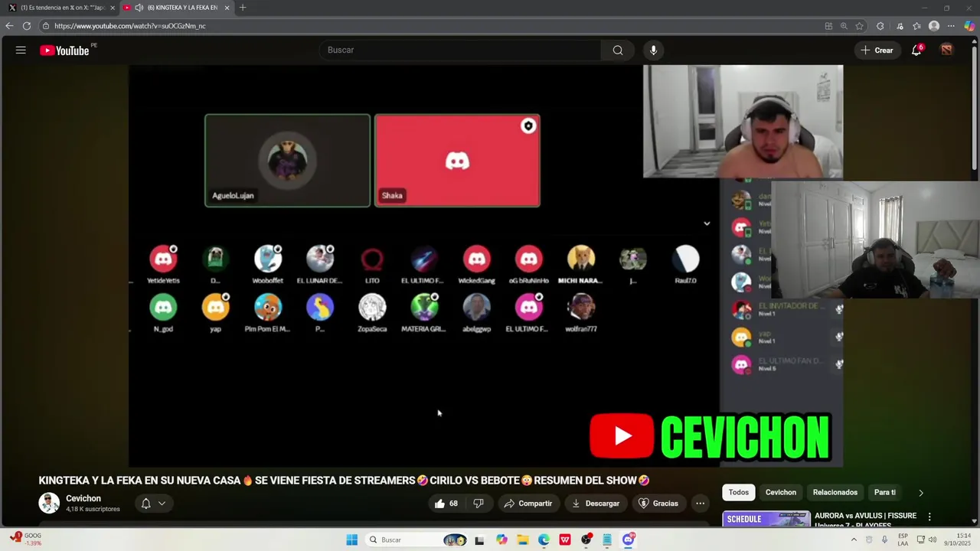Open the Cevichon channel avatar
Screen dimensions: 980x551
tap(49, 503)
